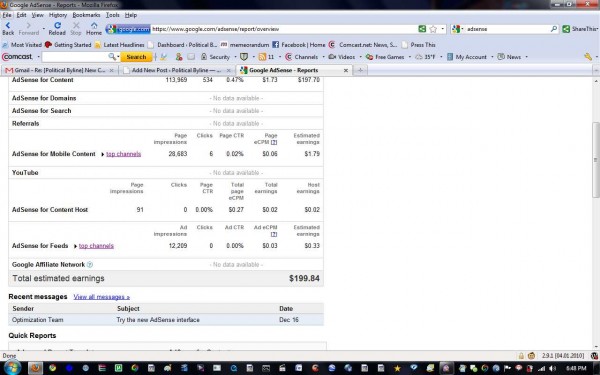This screenshot has height=375, width=600.
Task: Click the Dec 16 date cell
Action: tap(289, 320)
